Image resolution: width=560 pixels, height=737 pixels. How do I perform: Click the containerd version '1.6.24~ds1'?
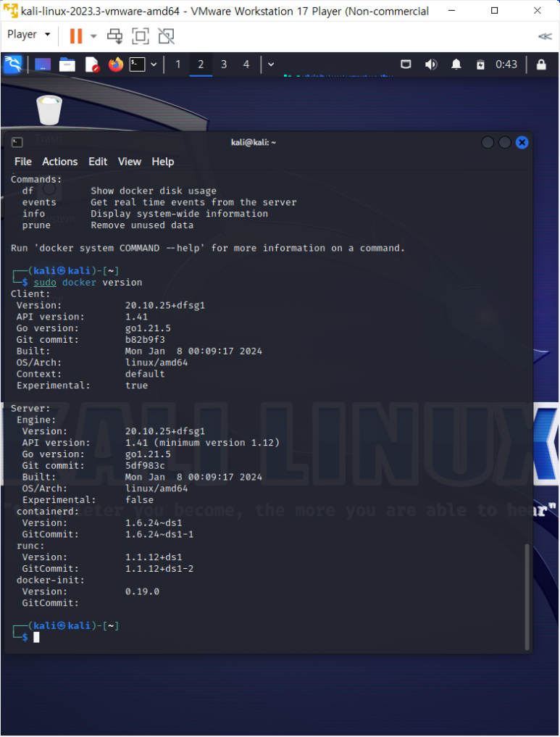(154, 523)
